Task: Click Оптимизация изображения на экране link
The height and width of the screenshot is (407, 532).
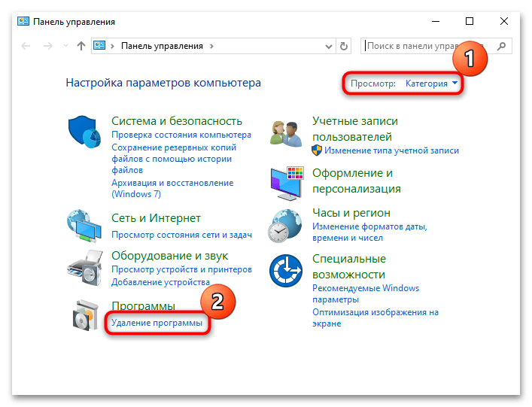Action: click(375, 317)
